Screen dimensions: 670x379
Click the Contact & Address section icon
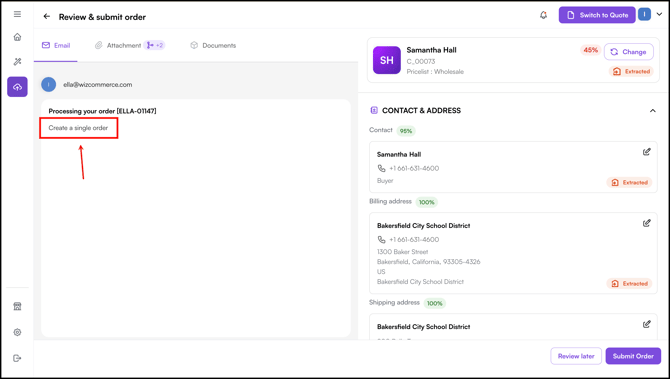(374, 111)
